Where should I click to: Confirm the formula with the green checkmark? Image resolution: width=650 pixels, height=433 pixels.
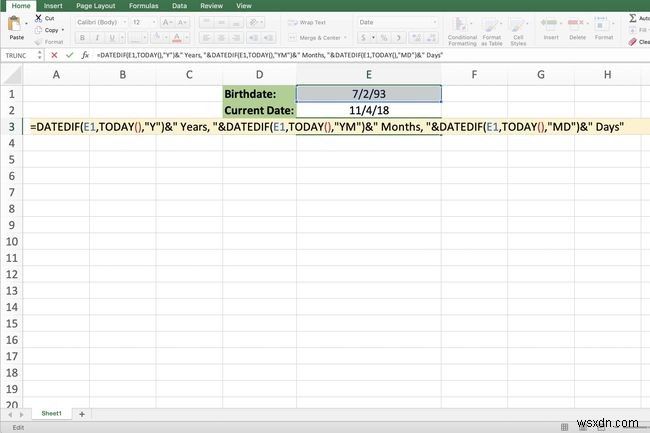point(69,55)
